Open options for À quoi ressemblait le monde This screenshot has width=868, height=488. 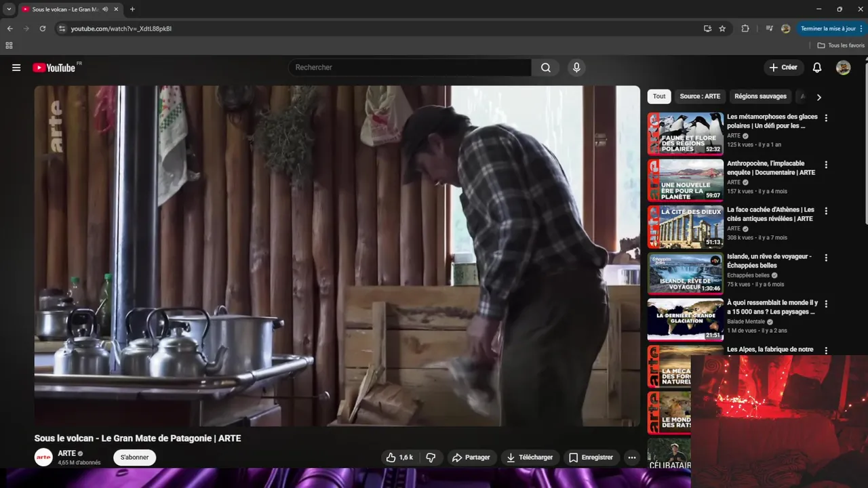(x=825, y=304)
